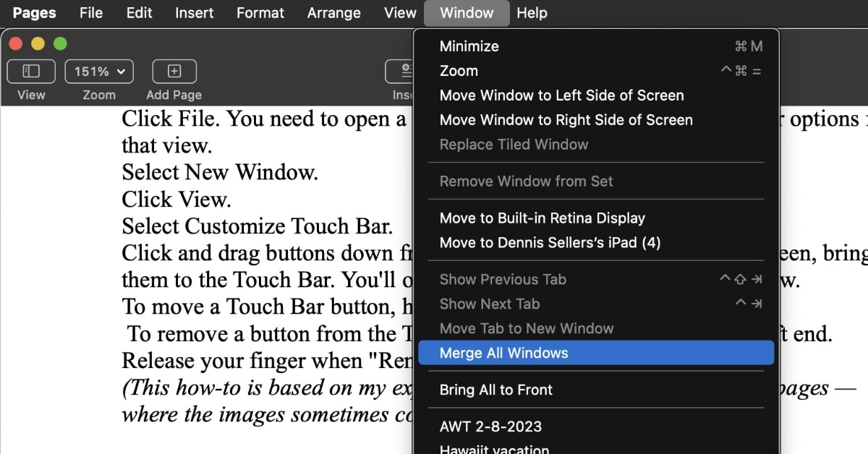Switch to the AWT 2-8-2023 document window

[x=490, y=427]
